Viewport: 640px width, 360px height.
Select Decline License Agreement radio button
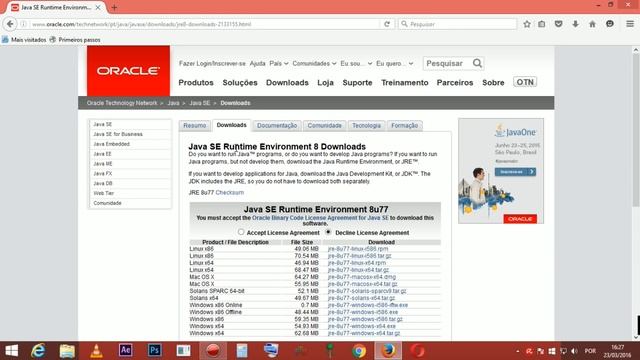click(x=328, y=232)
